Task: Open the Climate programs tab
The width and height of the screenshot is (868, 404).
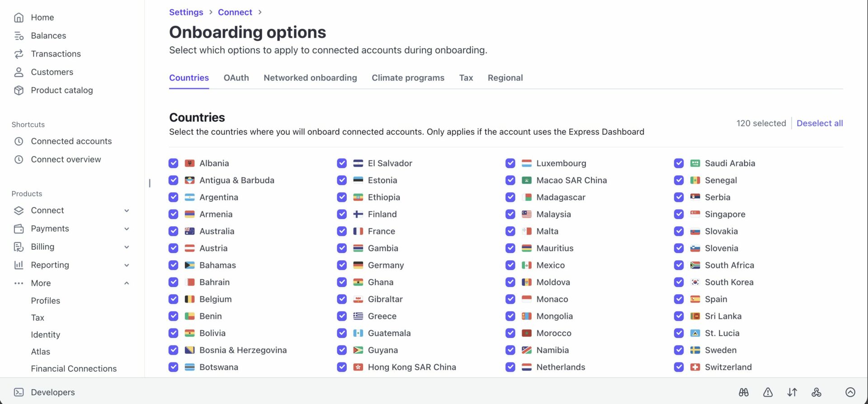Action: 408,78
